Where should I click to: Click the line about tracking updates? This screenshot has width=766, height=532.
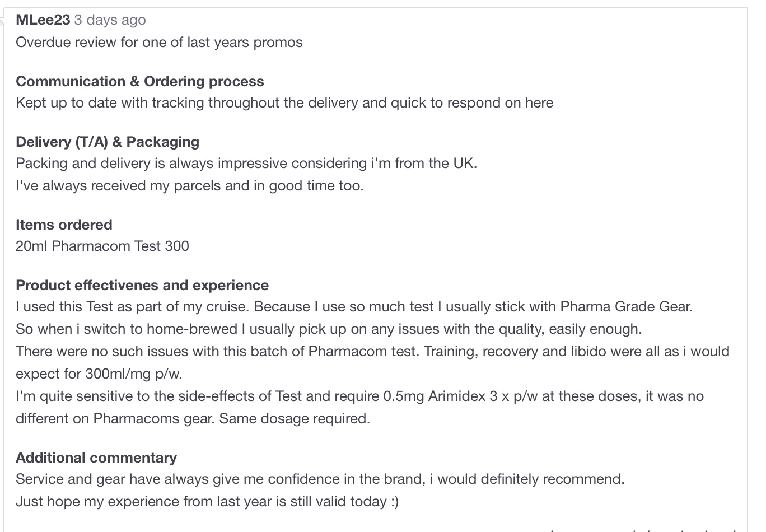tap(284, 103)
